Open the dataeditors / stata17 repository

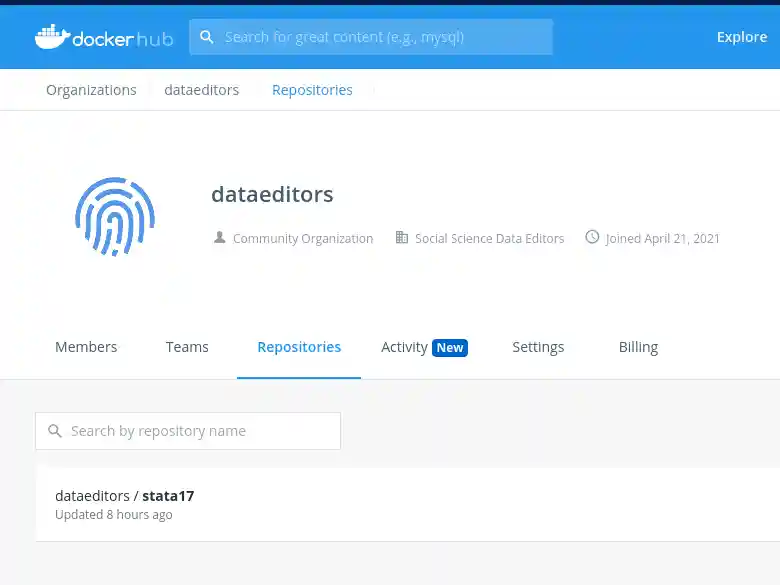pyautogui.click(x=124, y=496)
